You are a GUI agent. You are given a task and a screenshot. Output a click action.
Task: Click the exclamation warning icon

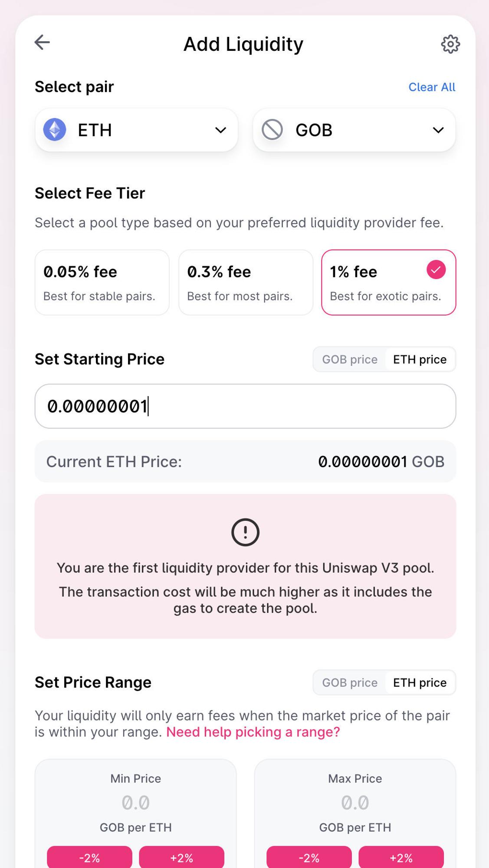[245, 532]
